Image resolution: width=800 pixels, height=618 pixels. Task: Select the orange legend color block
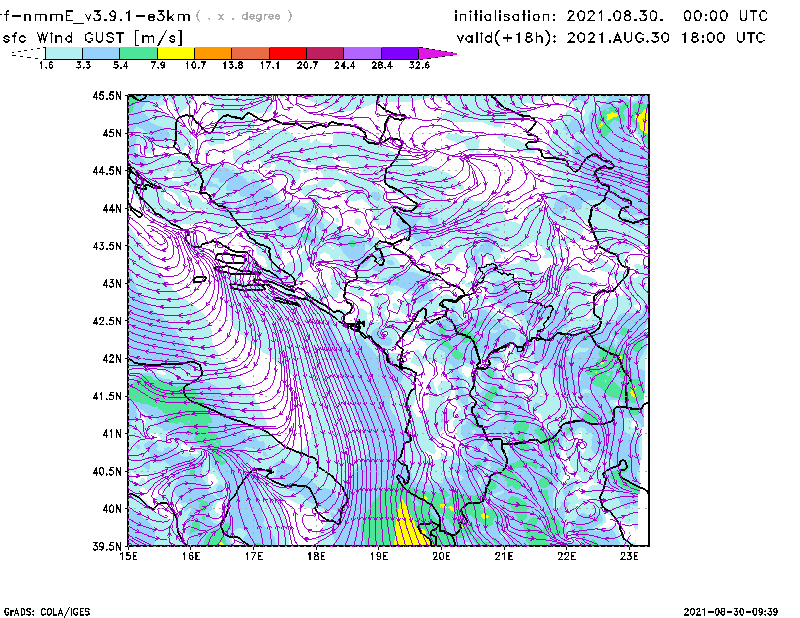pyautogui.click(x=213, y=53)
